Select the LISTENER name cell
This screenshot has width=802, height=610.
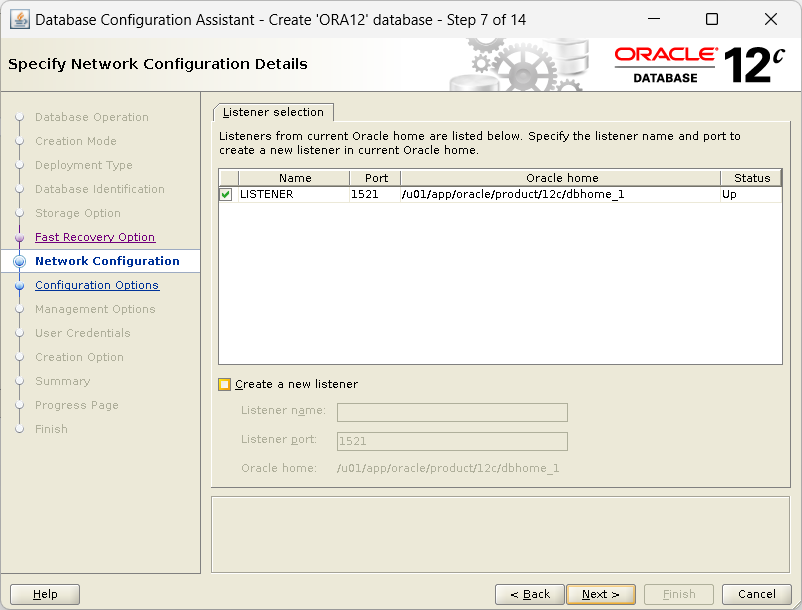tap(294, 194)
